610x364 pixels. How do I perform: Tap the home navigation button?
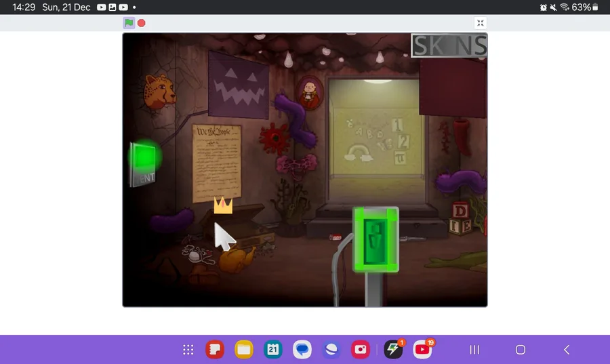[x=520, y=350]
